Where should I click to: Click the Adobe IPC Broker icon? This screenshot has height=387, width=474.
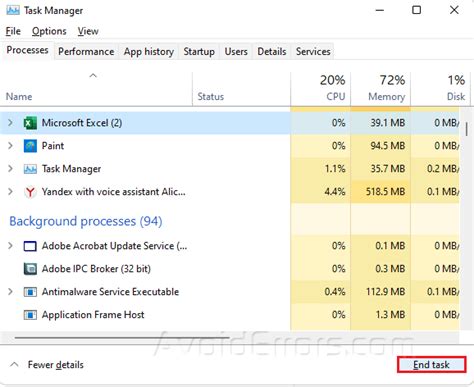click(x=30, y=269)
